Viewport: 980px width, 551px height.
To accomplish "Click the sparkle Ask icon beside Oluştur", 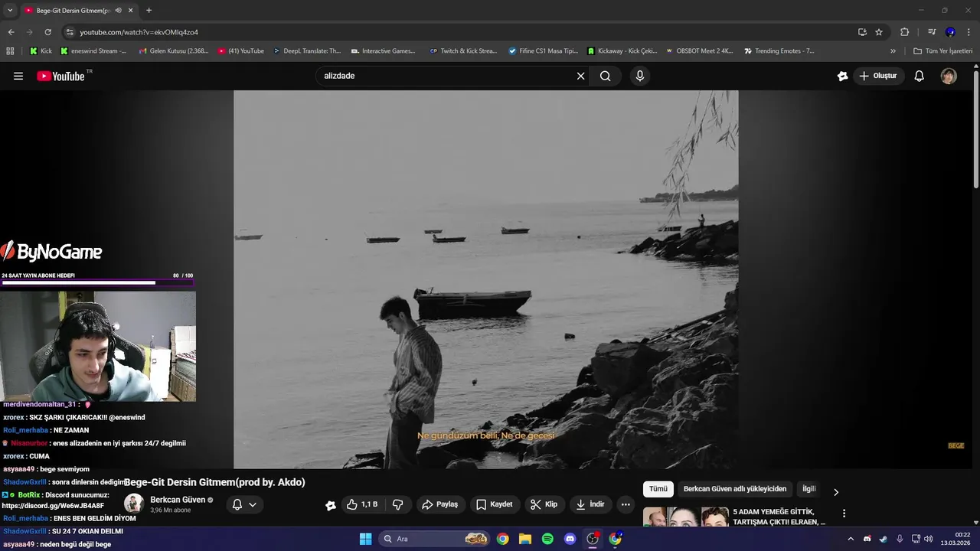I will 842,76.
